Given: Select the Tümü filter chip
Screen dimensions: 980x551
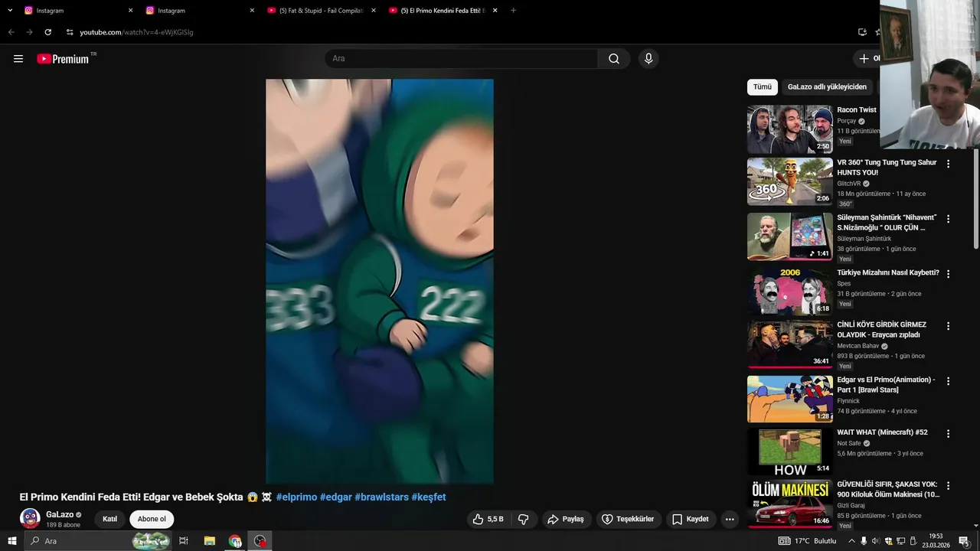Looking at the screenshot, I should (x=762, y=87).
